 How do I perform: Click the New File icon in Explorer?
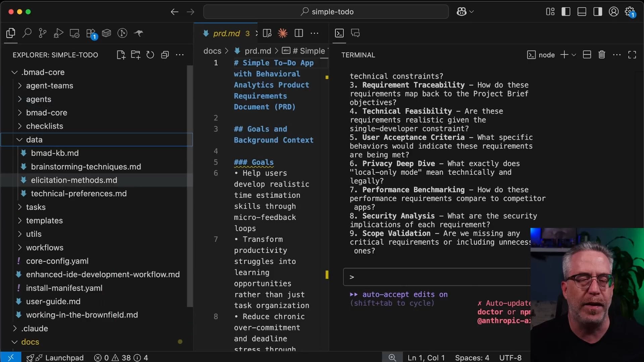[x=121, y=55]
